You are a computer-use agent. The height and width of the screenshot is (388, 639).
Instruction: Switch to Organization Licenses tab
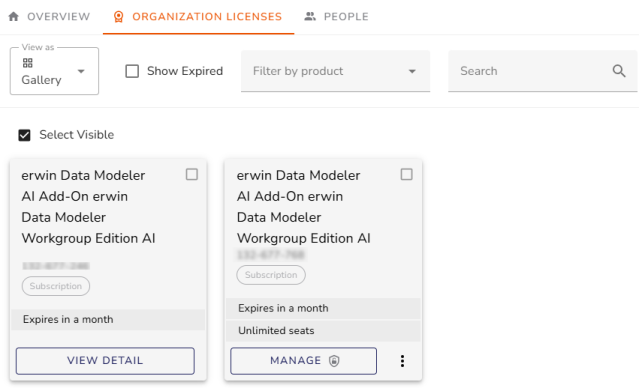[198, 17]
